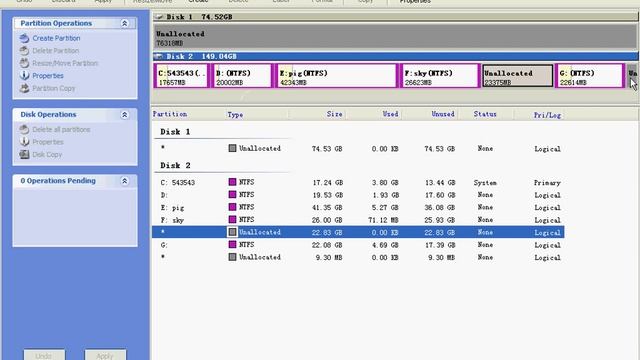Select the F:sky(NTFS) 26623MB block
The image size is (640, 360).
[x=439, y=76]
